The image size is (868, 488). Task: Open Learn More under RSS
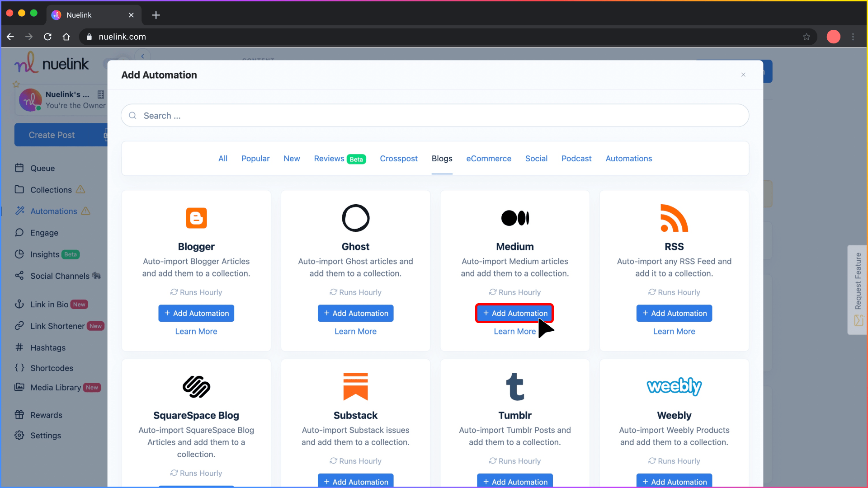674,331
